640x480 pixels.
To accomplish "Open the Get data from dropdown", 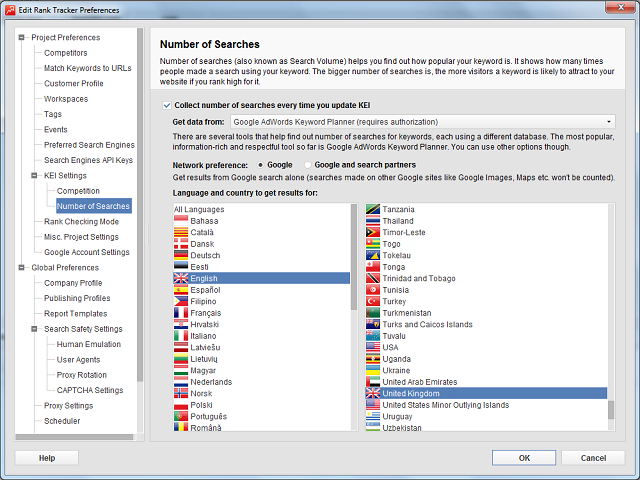I will coord(423,122).
